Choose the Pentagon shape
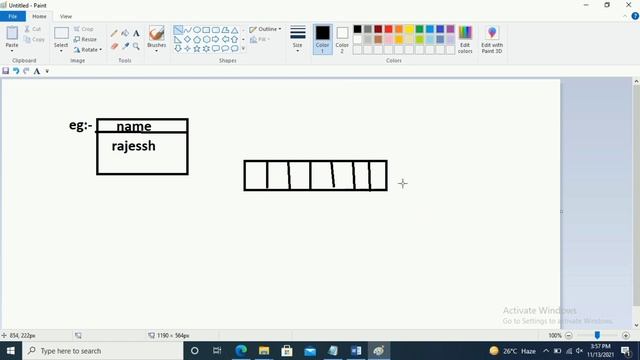The width and height of the screenshot is (640, 360). [x=197, y=39]
